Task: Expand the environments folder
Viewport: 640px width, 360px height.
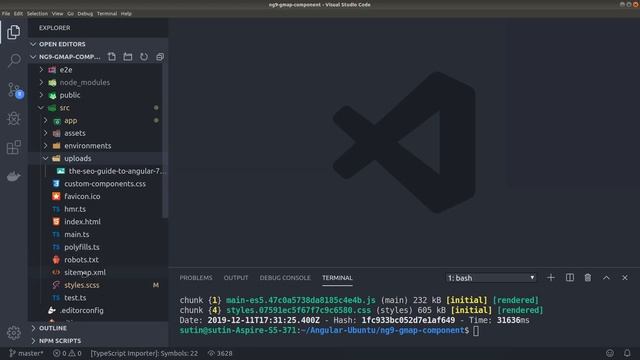Action: point(87,146)
